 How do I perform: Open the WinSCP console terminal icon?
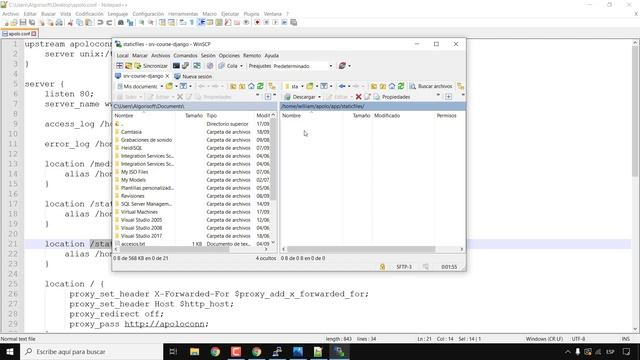point(176,66)
